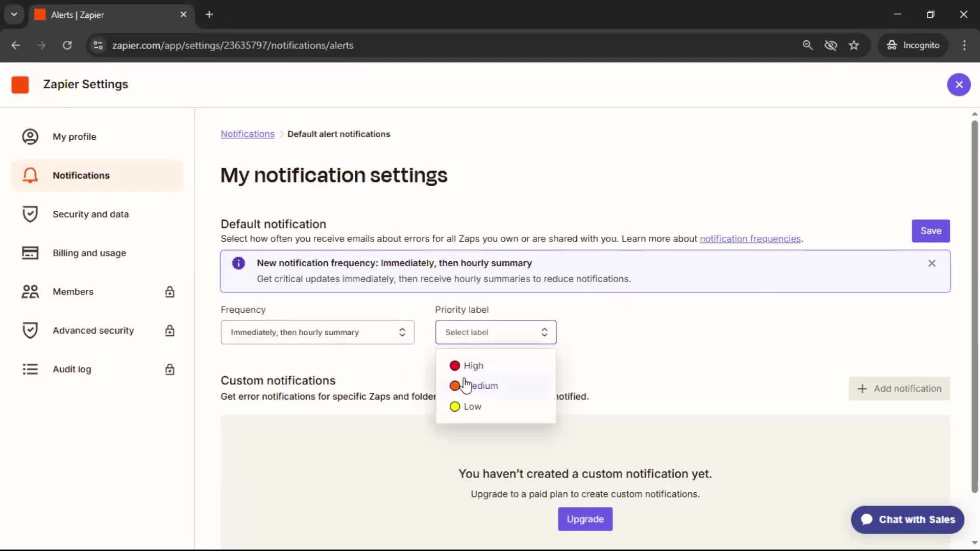Screen dimensions: 980x551
Task: Close the Alerts | Zapier tab
Action: 183,15
